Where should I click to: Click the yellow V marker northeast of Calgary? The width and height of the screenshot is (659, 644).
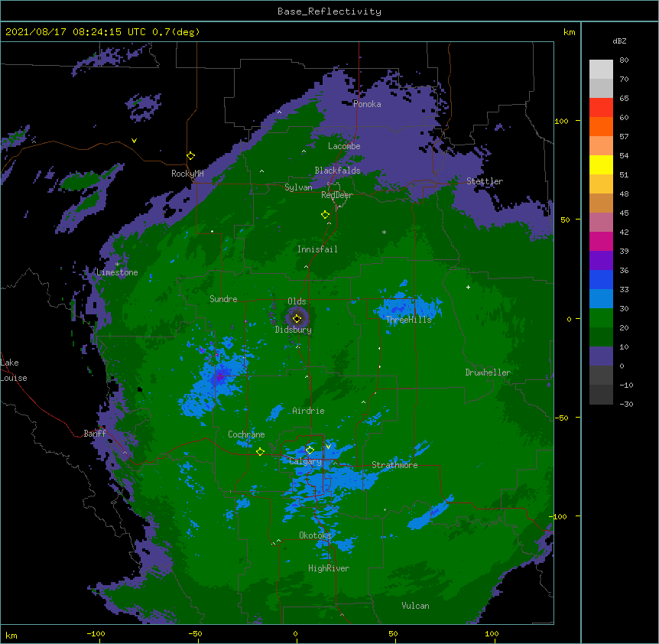click(328, 447)
